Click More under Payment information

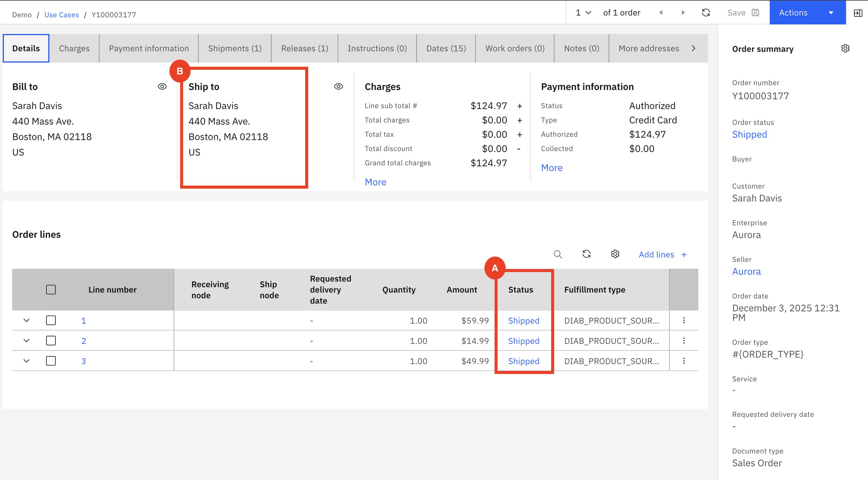(x=552, y=168)
